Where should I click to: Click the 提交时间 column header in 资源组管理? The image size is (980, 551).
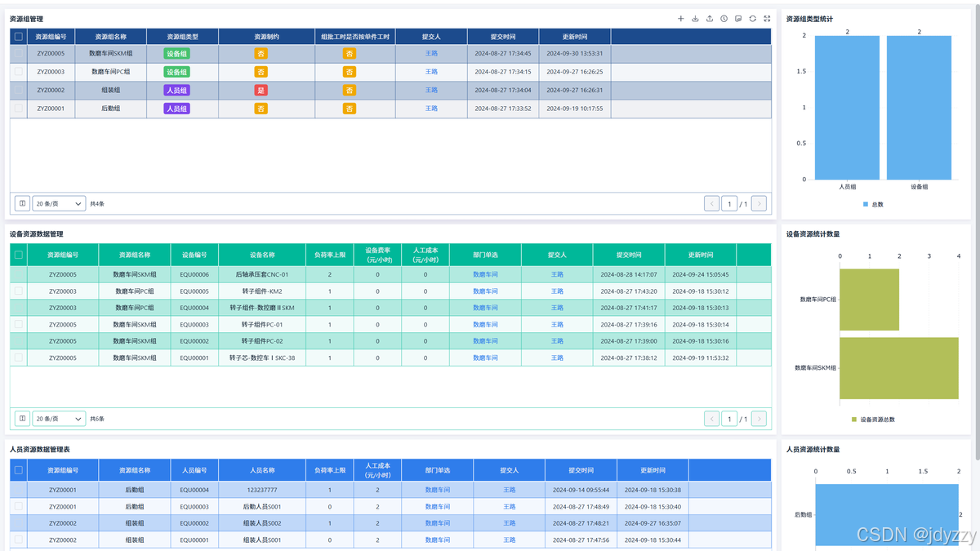coord(503,37)
